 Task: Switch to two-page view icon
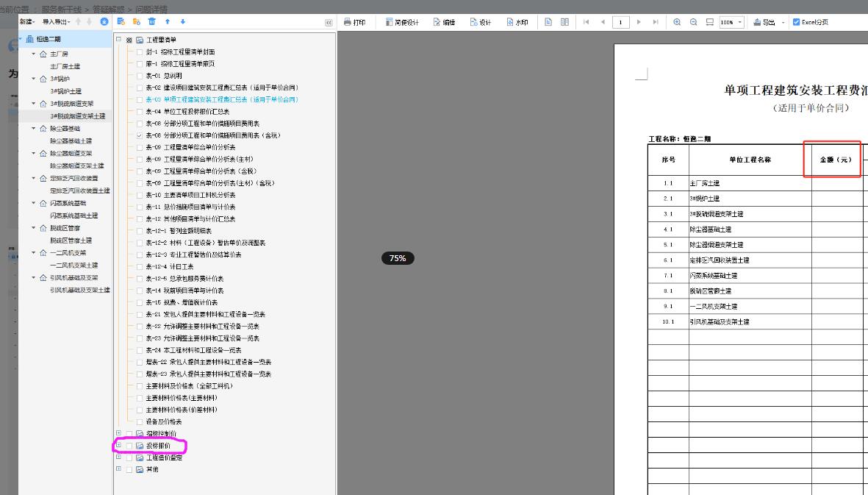(564, 22)
